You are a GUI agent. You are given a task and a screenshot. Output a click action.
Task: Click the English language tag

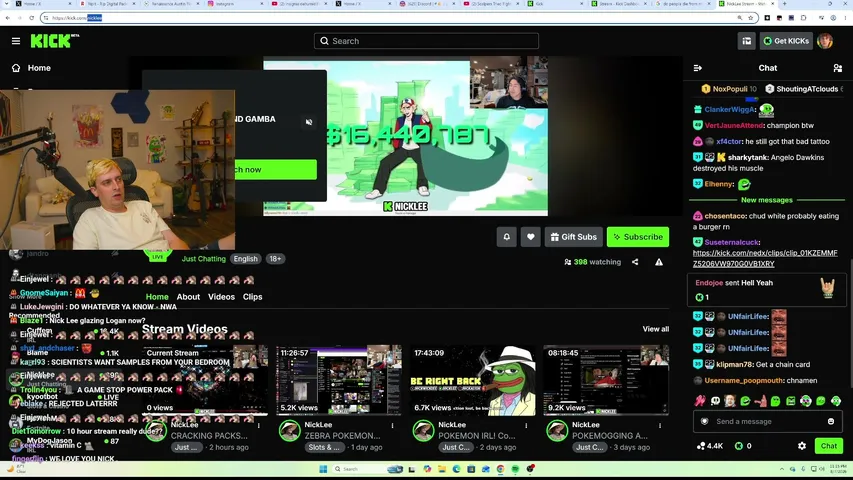[245, 259]
